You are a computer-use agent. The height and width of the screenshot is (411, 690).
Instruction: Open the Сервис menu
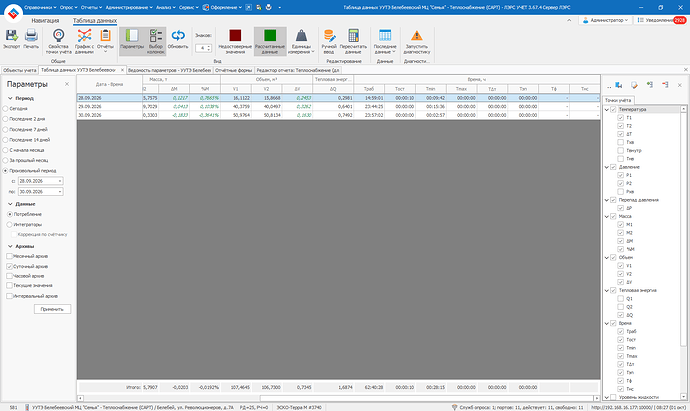[x=188, y=7]
